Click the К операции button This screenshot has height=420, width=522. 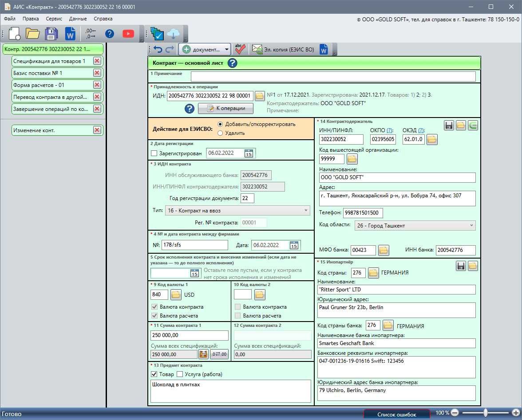point(225,108)
